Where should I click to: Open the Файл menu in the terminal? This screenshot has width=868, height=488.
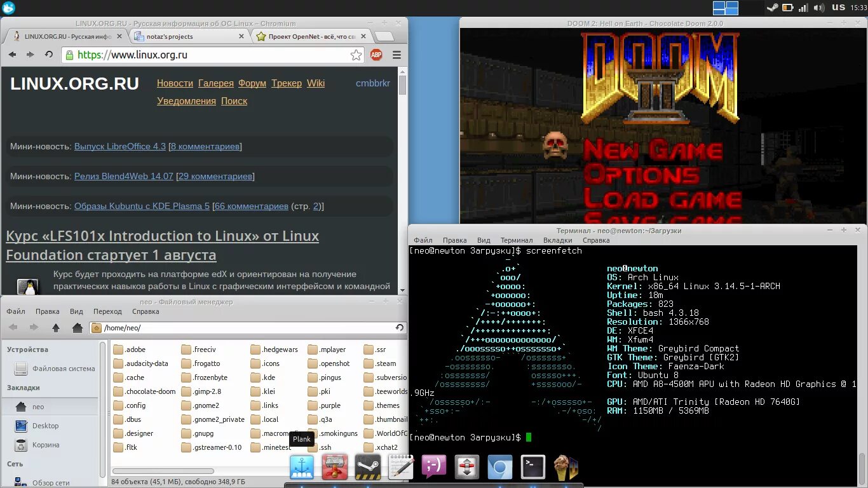click(423, 240)
